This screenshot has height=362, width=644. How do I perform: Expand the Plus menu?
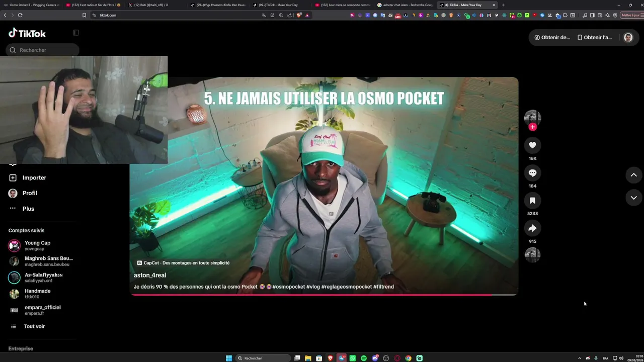pos(22,209)
